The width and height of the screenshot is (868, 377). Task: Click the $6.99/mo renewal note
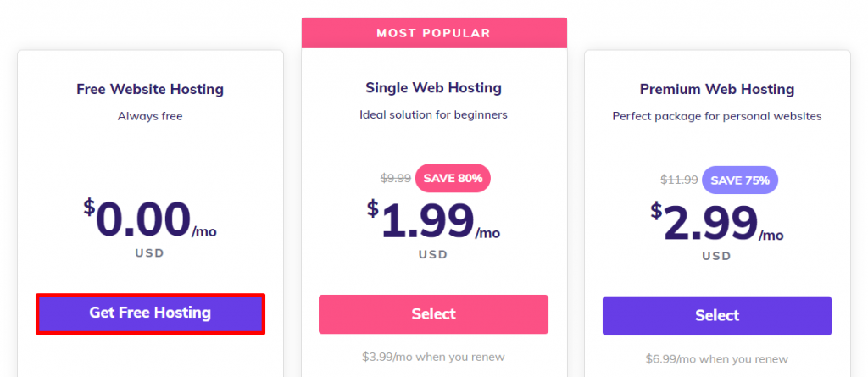click(x=717, y=359)
